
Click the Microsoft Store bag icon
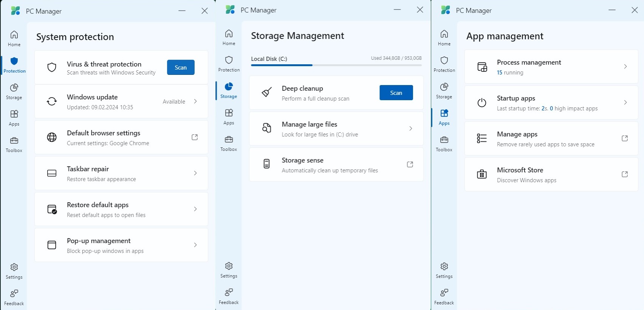click(482, 174)
